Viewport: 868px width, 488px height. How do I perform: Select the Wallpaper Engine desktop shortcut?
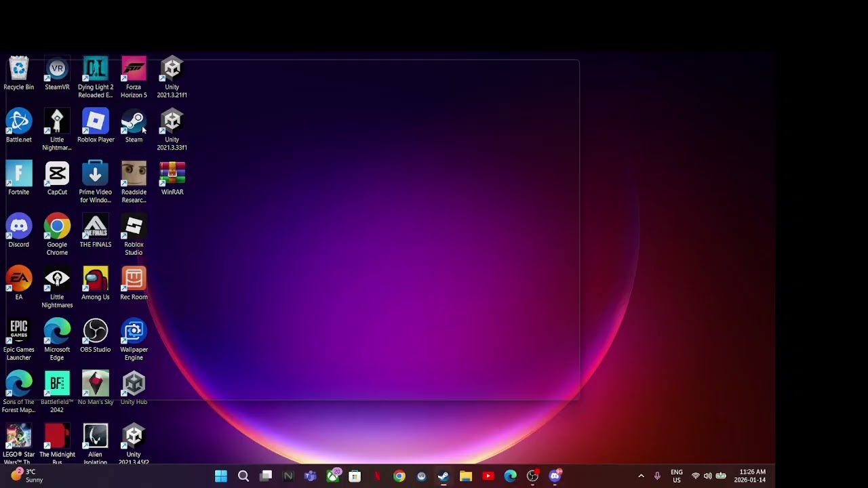coord(134,340)
